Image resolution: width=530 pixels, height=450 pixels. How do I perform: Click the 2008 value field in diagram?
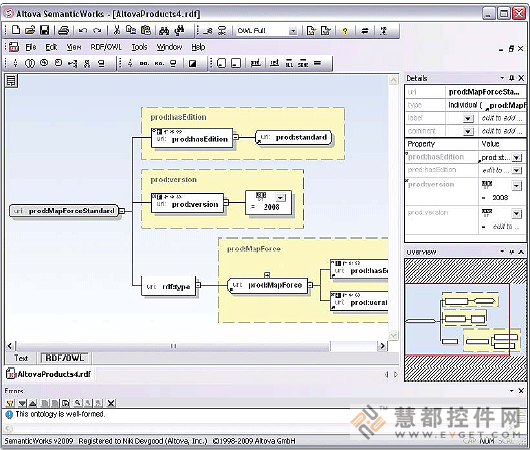click(271, 207)
